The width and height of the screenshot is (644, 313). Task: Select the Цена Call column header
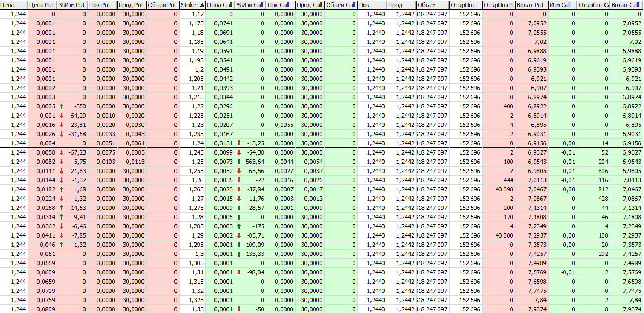tap(220, 5)
